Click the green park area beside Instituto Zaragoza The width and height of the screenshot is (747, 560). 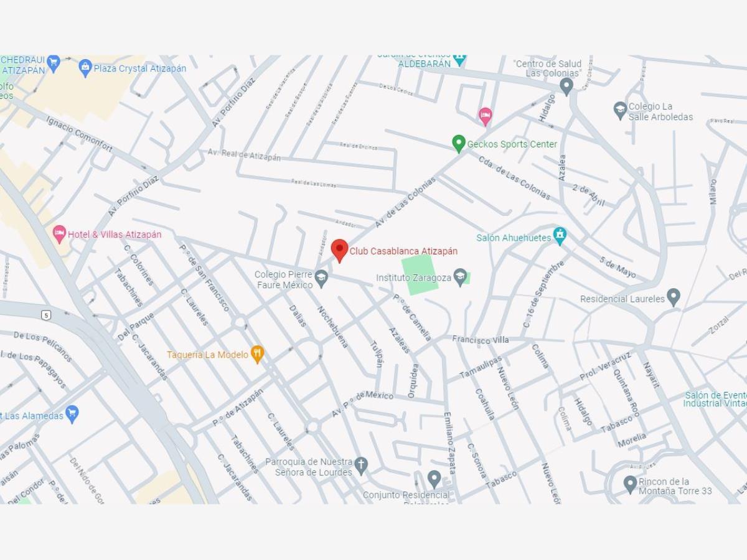pos(420,273)
